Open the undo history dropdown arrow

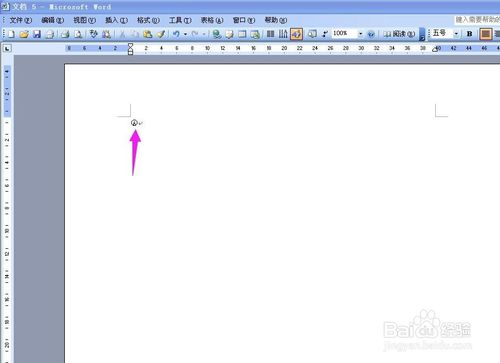[185, 34]
